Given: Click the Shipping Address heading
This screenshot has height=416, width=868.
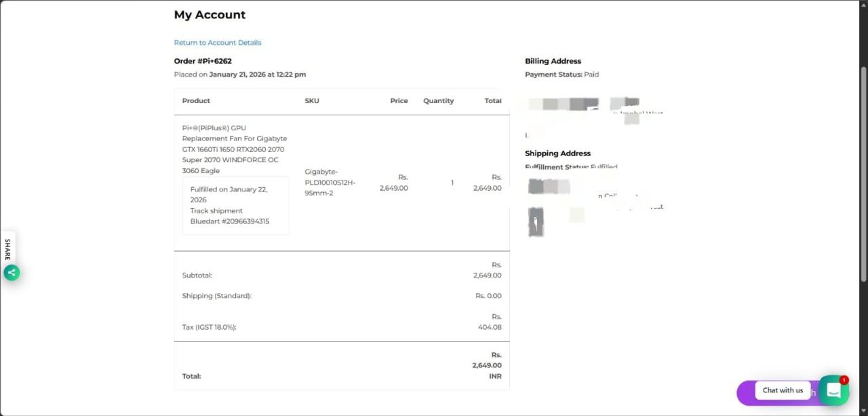Looking at the screenshot, I should (557, 153).
